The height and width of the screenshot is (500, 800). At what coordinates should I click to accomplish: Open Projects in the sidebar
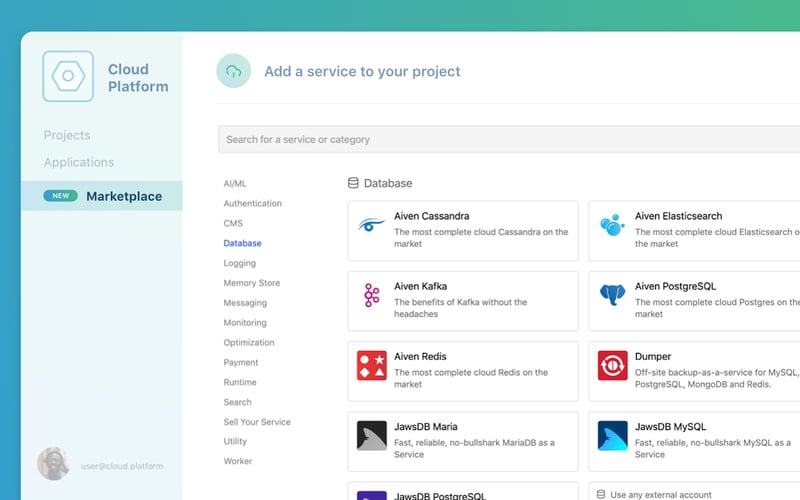pos(67,135)
